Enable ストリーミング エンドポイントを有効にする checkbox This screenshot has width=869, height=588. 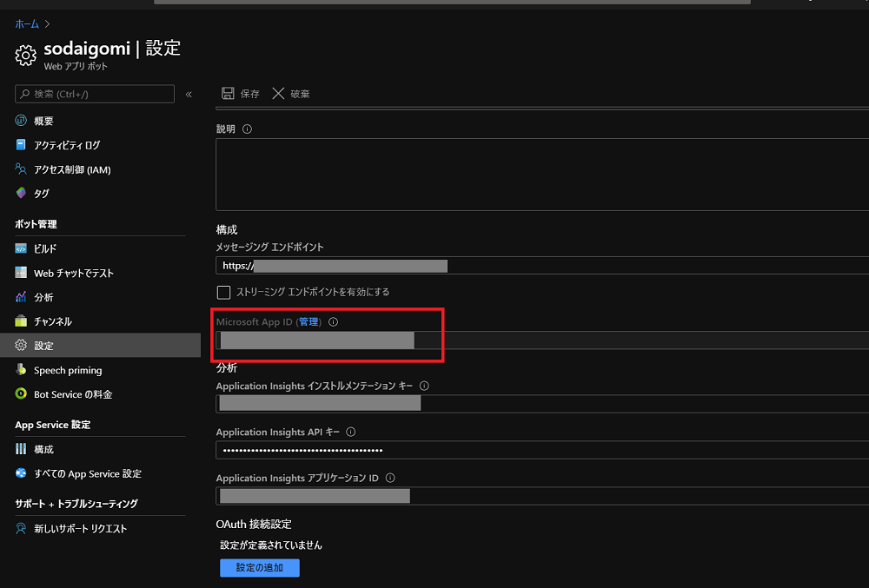224,292
